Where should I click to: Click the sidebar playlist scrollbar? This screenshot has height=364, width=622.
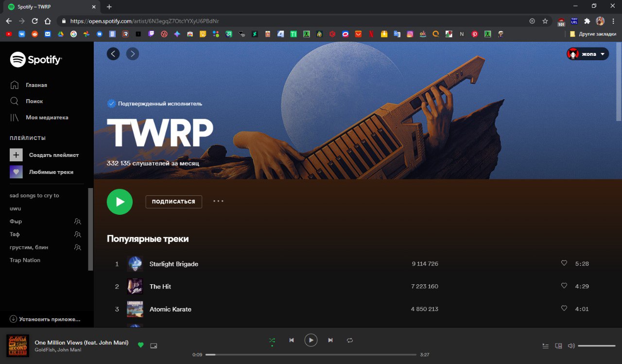(90, 228)
